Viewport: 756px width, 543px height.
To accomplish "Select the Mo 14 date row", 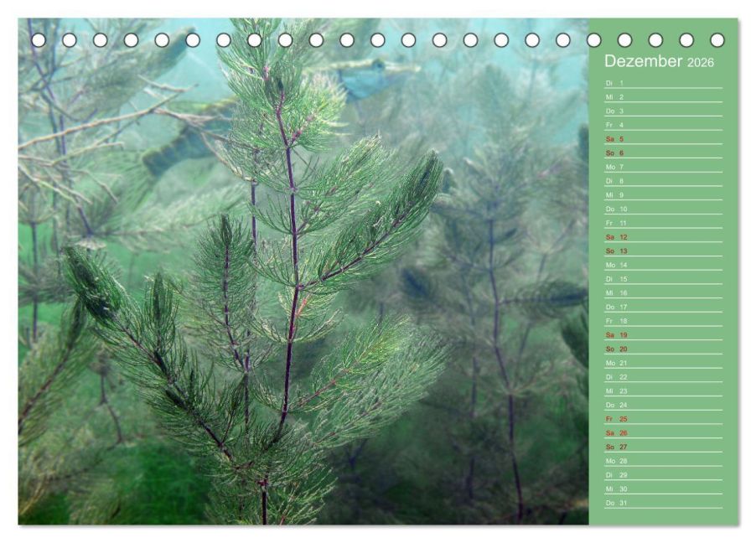I will 664,265.
